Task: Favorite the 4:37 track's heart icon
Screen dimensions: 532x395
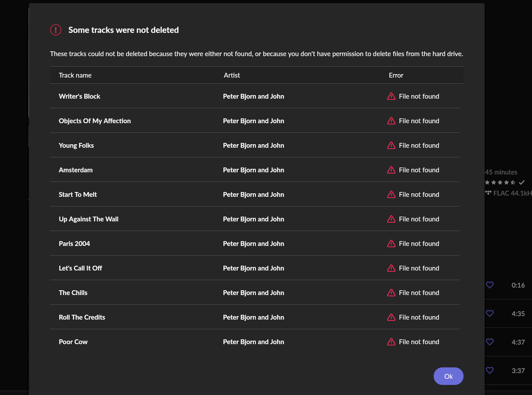Action: point(490,342)
